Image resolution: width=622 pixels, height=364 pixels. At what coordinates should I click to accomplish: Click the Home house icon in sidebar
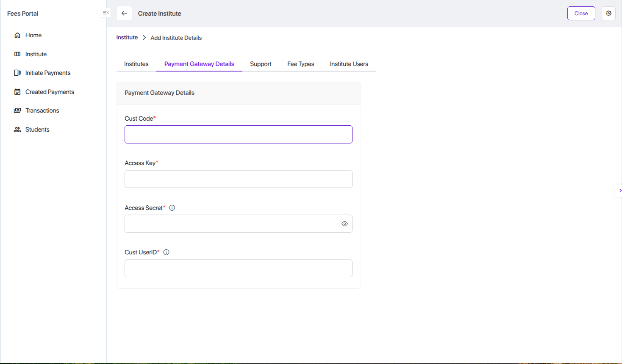point(17,35)
